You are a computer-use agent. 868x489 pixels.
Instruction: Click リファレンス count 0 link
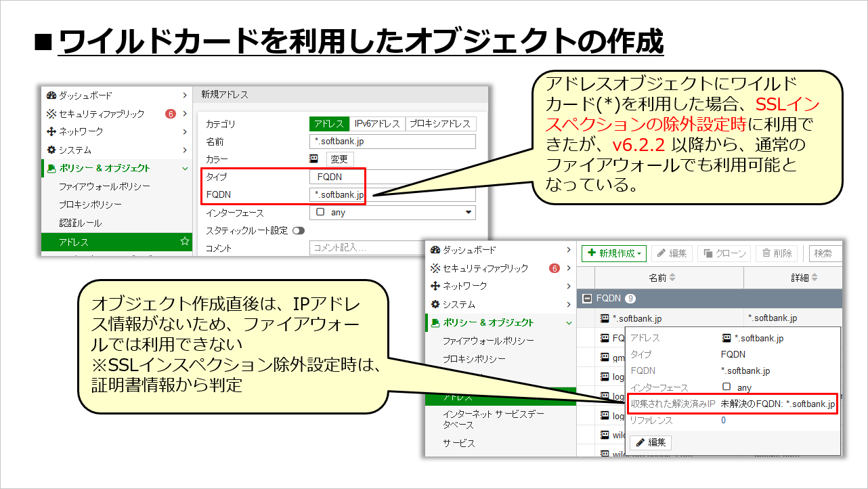[723, 420]
